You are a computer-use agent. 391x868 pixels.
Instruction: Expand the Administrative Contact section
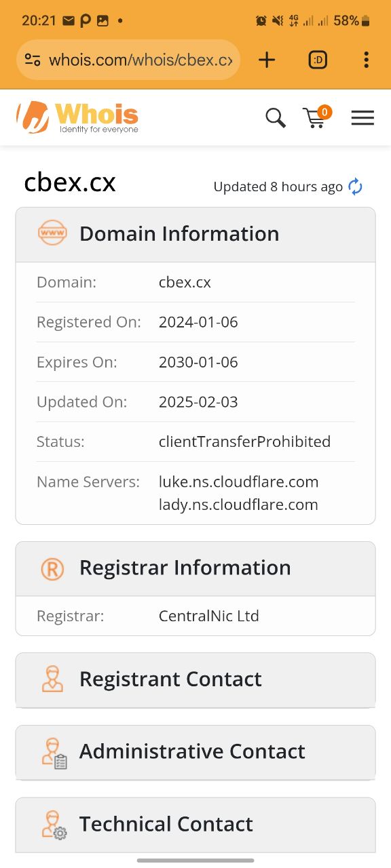coord(195,752)
